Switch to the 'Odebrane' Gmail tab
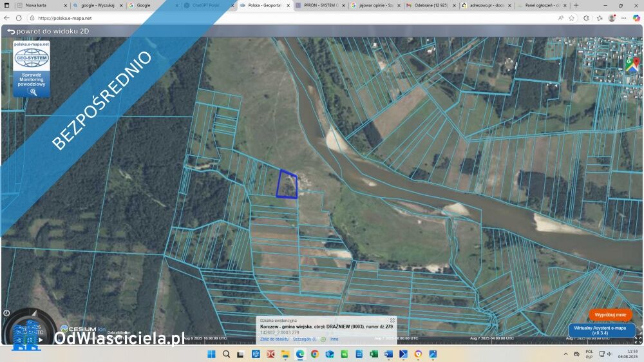The height and width of the screenshot is (362, 644). [x=430, y=5]
